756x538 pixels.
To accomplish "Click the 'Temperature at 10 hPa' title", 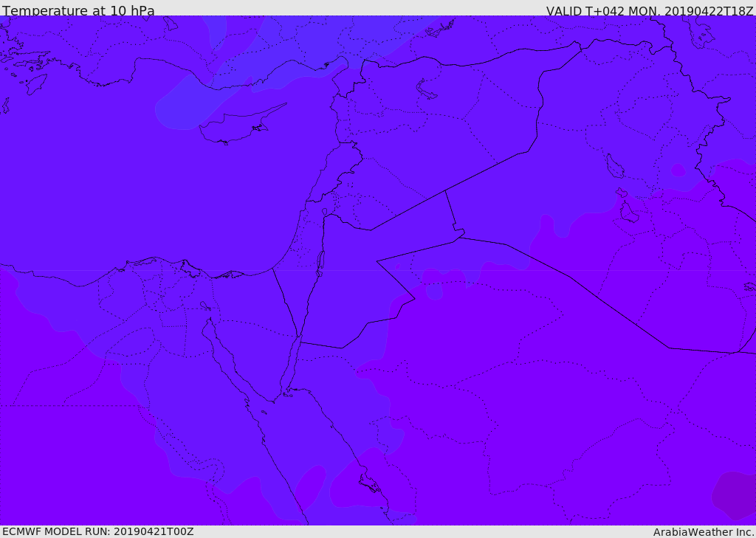I will [x=78, y=10].
